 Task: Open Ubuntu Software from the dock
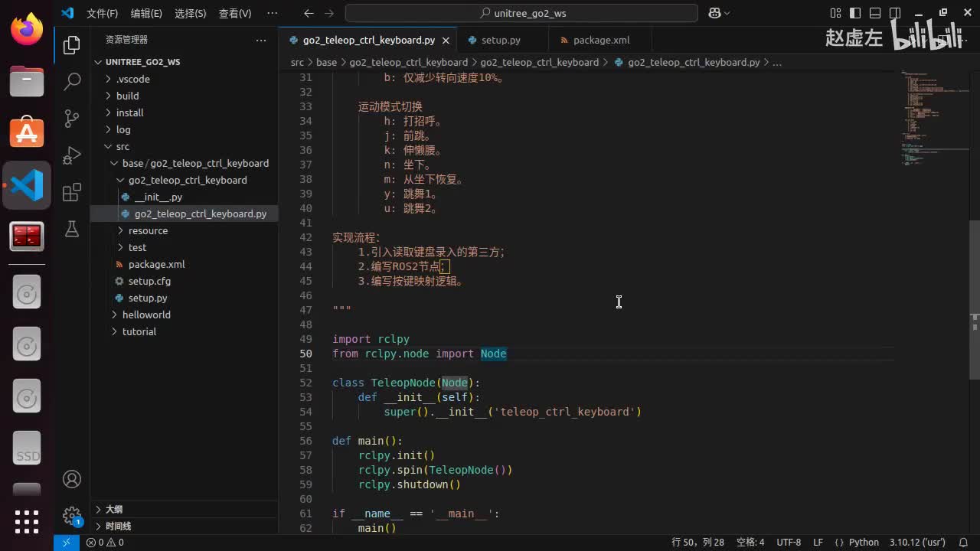click(27, 133)
